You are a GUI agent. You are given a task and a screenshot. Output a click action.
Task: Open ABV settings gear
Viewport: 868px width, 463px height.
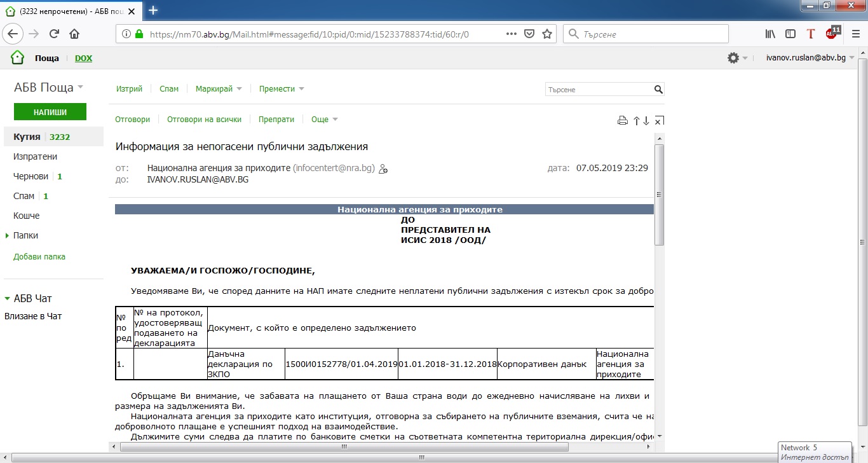733,58
